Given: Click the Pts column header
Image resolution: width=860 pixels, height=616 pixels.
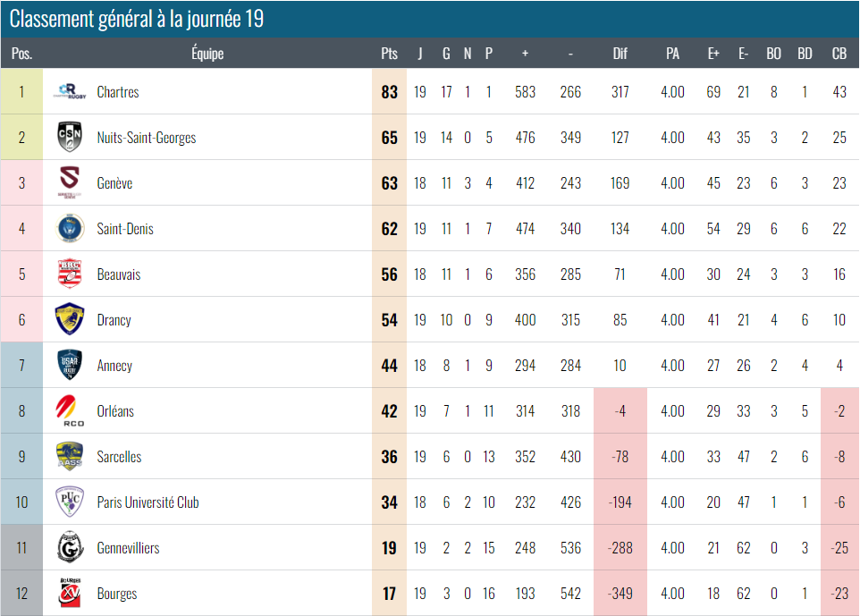Looking at the screenshot, I should [389, 54].
